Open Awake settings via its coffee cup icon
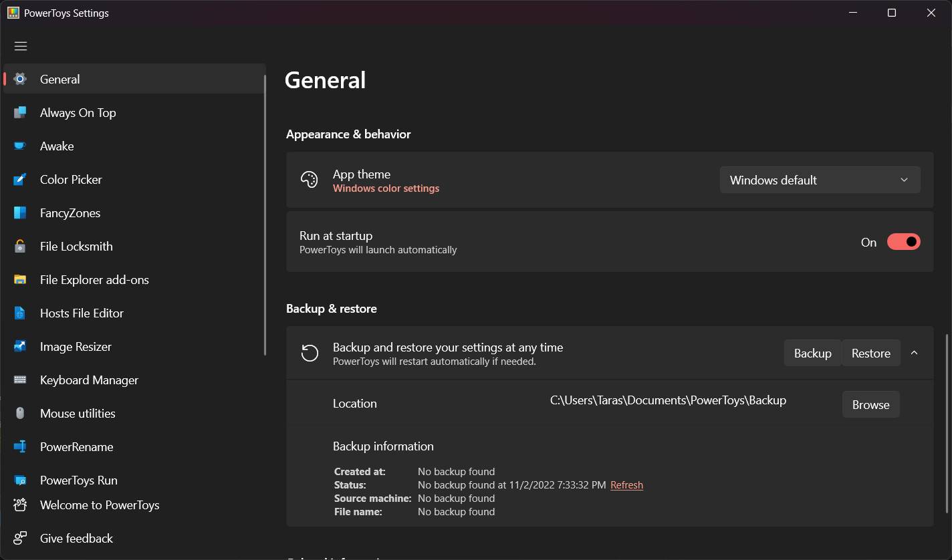The height and width of the screenshot is (560, 952). click(x=20, y=146)
